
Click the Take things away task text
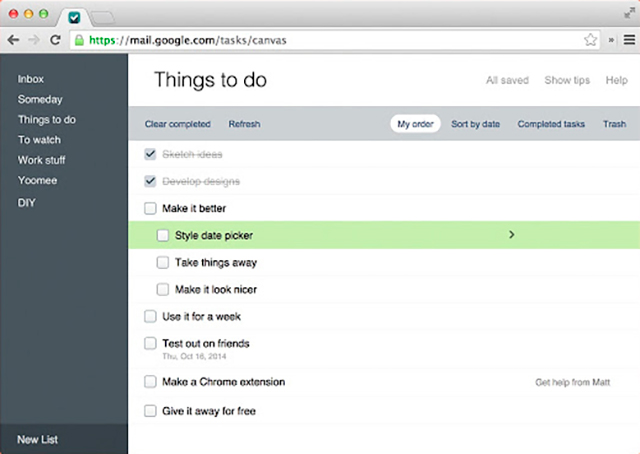point(216,263)
